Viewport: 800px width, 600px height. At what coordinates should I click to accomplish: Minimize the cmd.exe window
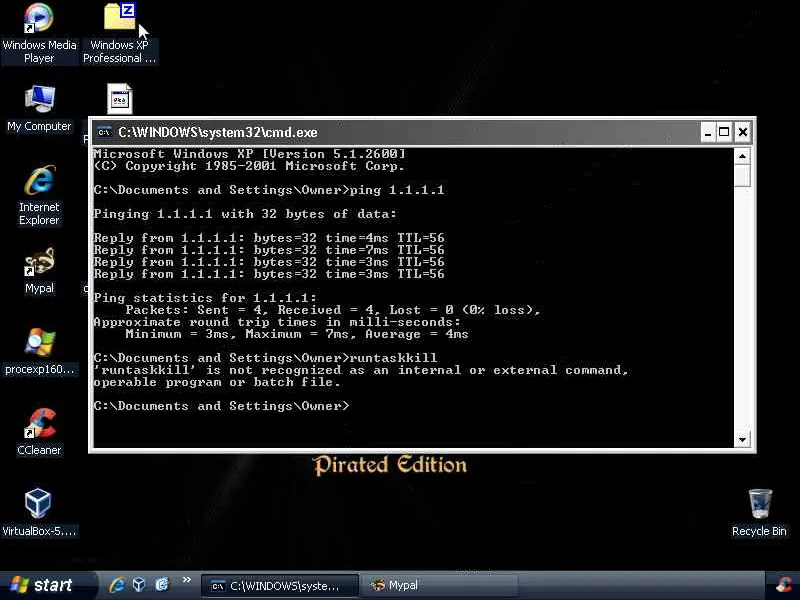(x=708, y=133)
